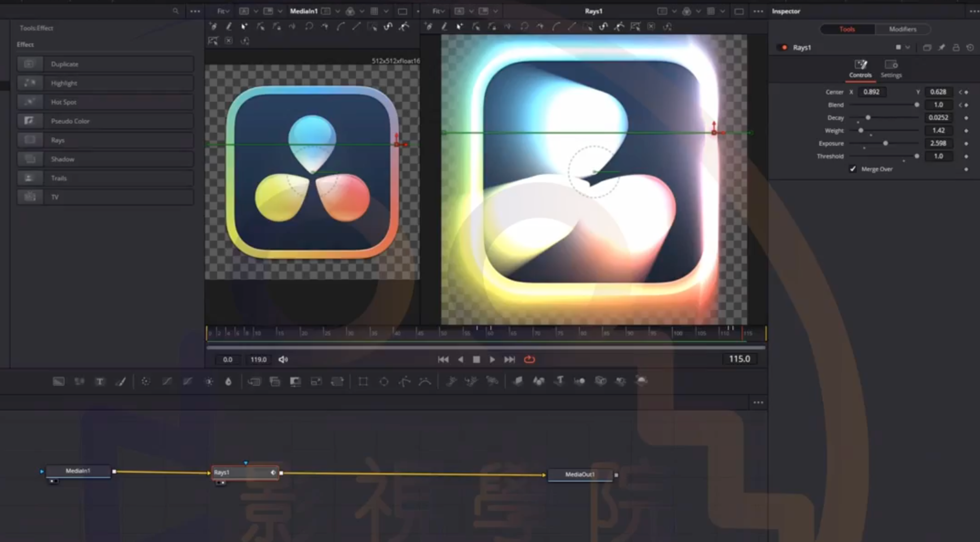Toggle the Rays1 enable switch in Inspector
Image resolution: width=980 pixels, height=542 pixels.
tap(785, 47)
